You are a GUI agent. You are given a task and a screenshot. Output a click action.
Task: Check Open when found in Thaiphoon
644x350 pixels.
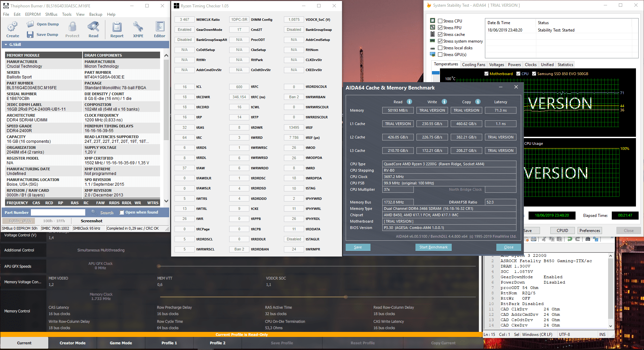(x=122, y=212)
